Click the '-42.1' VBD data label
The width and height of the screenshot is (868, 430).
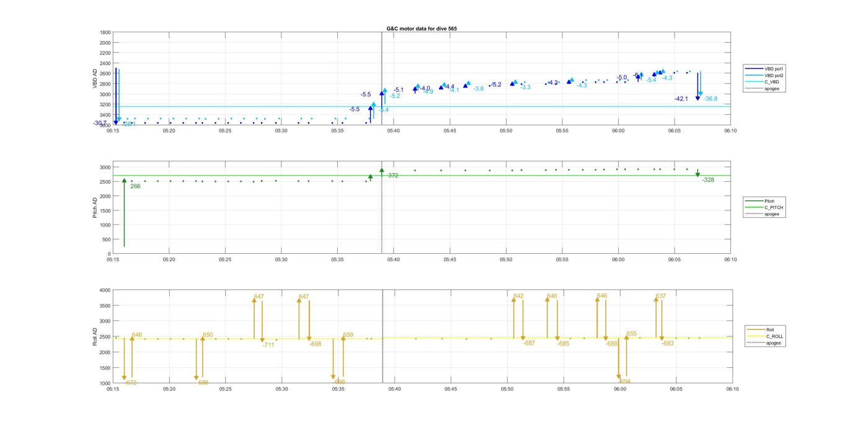[681, 99]
